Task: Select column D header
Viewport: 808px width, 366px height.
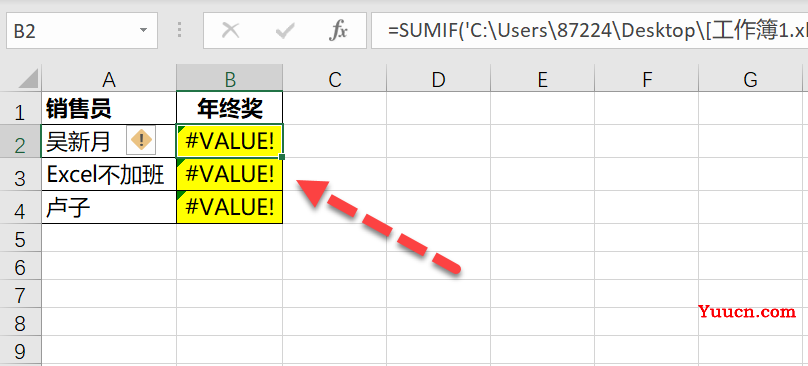Action: tap(438, 79)
